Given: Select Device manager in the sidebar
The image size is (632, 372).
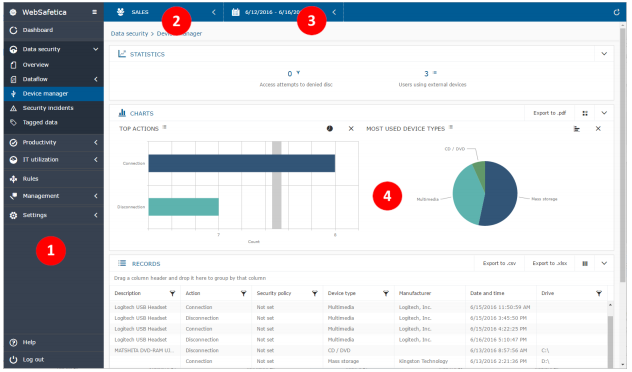Looking at the screenshot, I should click(54, 94).
